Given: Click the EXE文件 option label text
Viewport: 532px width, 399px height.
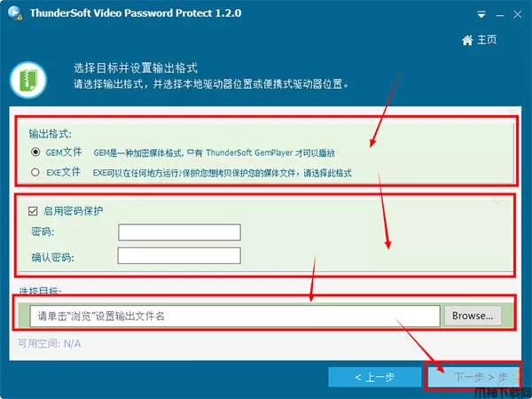Looking at the screenshot, I should pos(64,172).
